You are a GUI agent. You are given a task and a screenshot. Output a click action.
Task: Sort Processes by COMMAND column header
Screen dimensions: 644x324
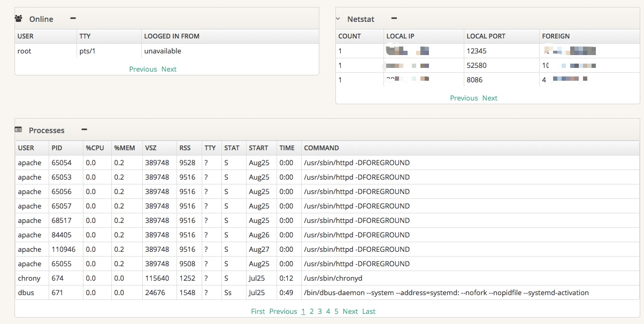coord(470,148)
